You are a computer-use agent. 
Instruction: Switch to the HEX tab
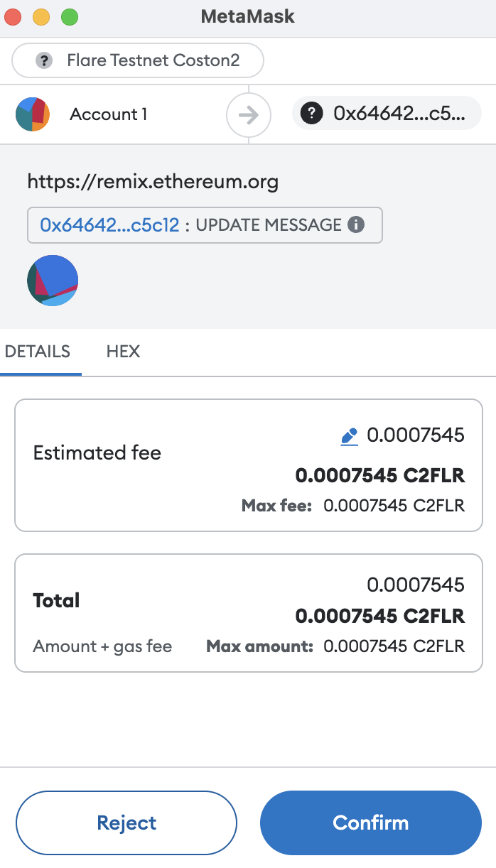(123, 351)
